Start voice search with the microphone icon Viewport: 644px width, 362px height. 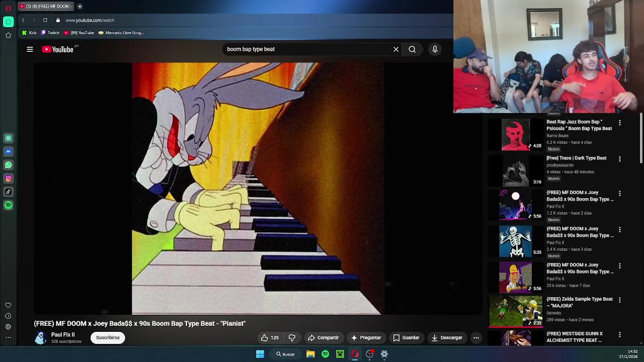[x=435, y=49]
